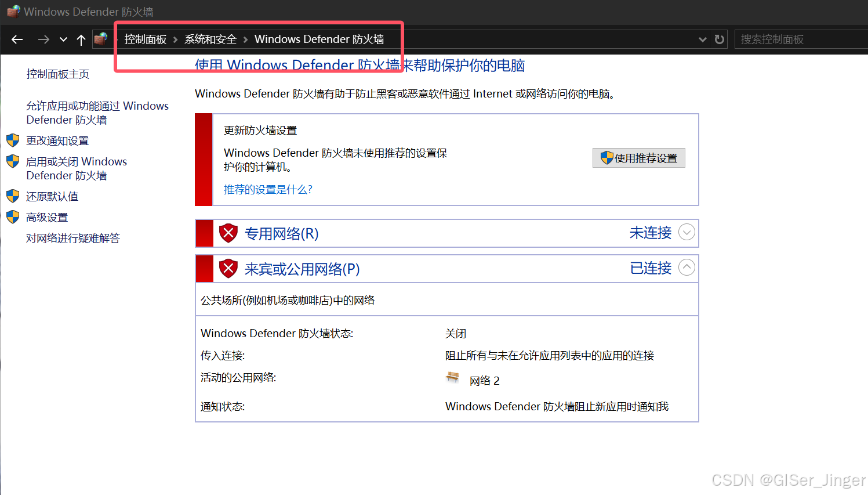Open 对网络进行疑难解答 link

click(x=73, y=238)
